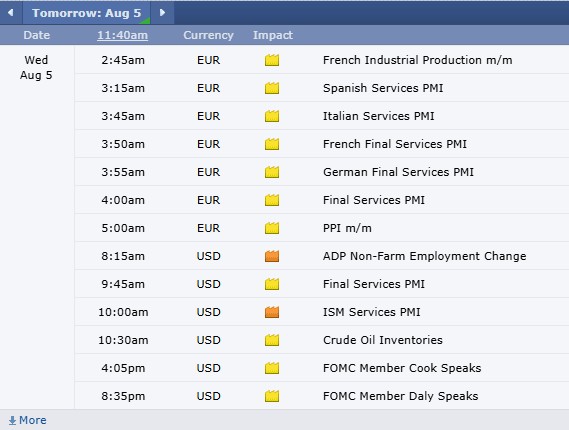Click impact icon for FOMC Member Daly Speaks
Image resolution: width=569 pixels, height=430 pixels.
click(272, 396)
